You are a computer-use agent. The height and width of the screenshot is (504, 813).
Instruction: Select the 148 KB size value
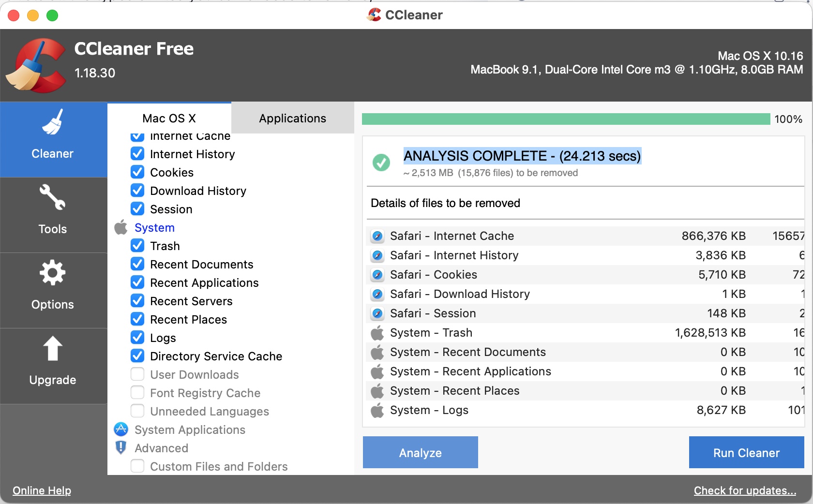point(726,313)
